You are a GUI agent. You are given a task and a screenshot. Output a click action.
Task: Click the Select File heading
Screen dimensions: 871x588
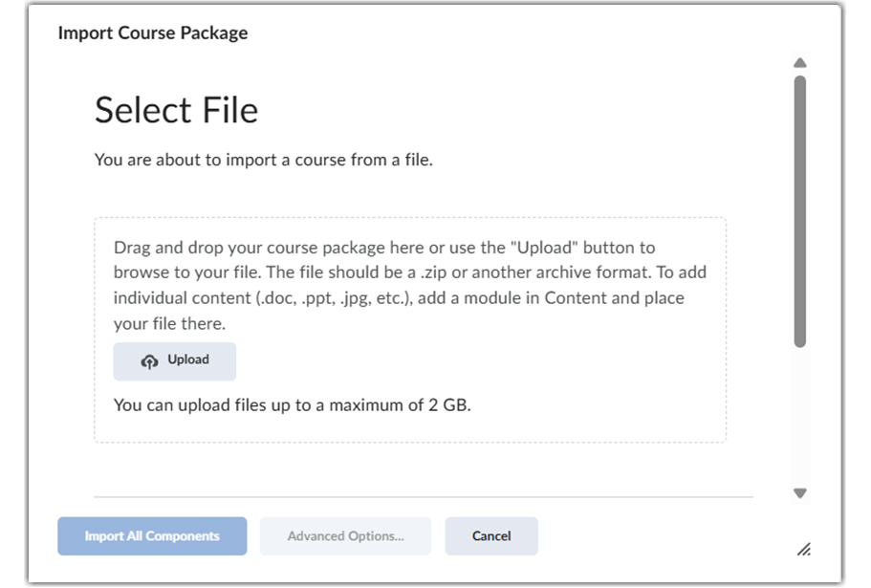pyautogui.click(x=177, y=110)
